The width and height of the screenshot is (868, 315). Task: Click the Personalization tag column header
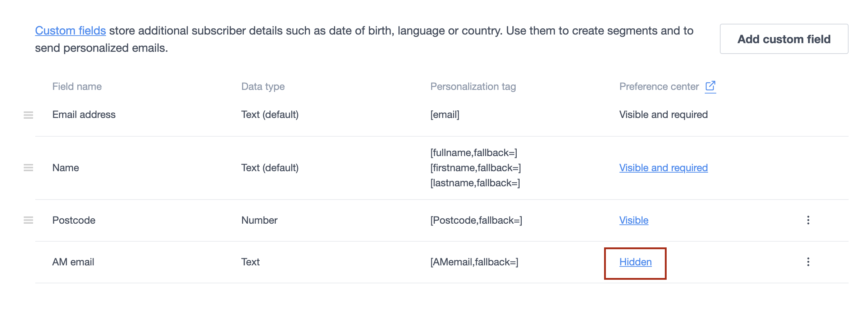pyautogui.click(x=473, y=86)
